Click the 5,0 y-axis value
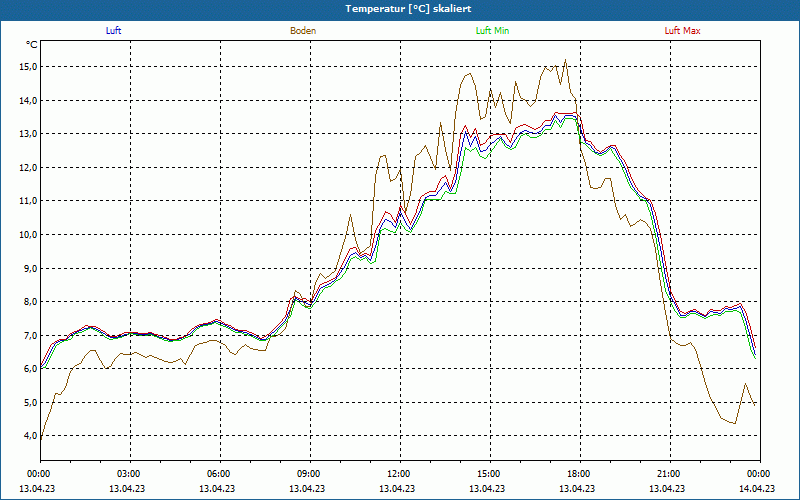800x500 pixels. pos(31,403)
